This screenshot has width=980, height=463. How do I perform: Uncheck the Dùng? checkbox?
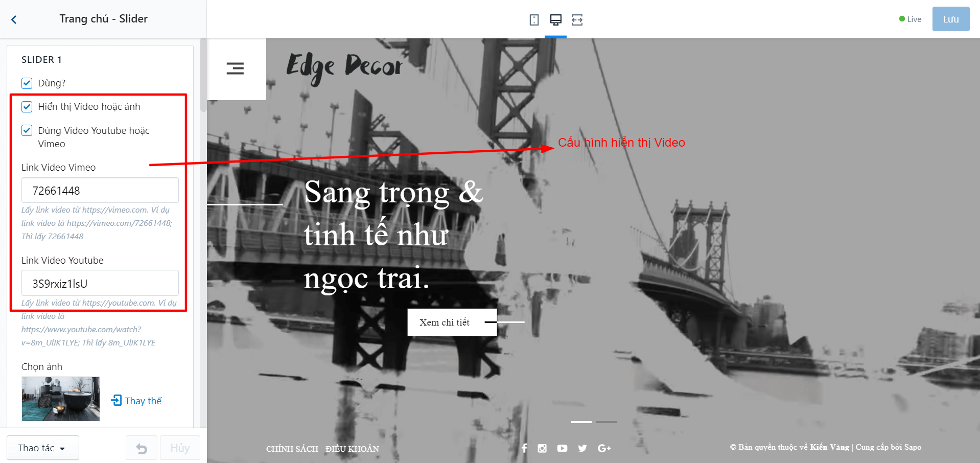[x=27, y=83]
